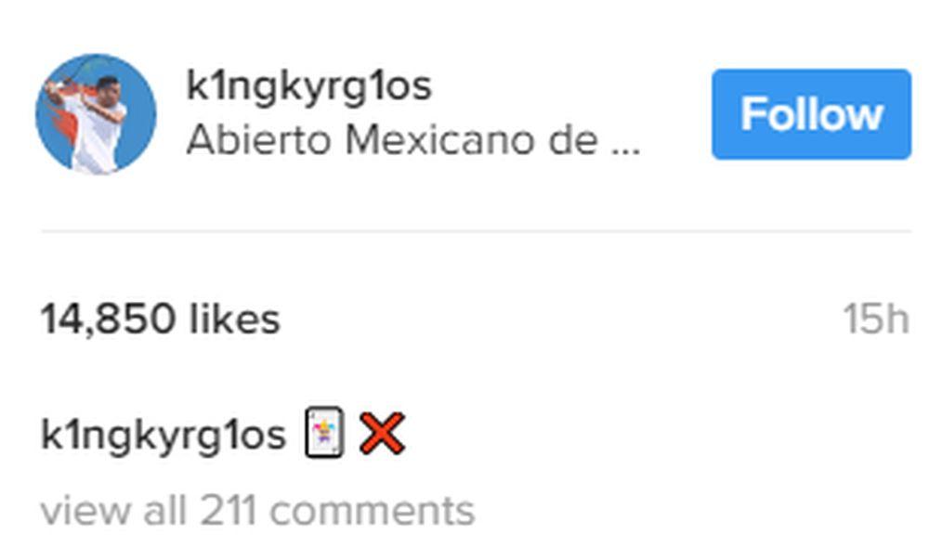This screenshot has height=560, width=929.
Task: Visit the profile via the header username
Action: 308,87
